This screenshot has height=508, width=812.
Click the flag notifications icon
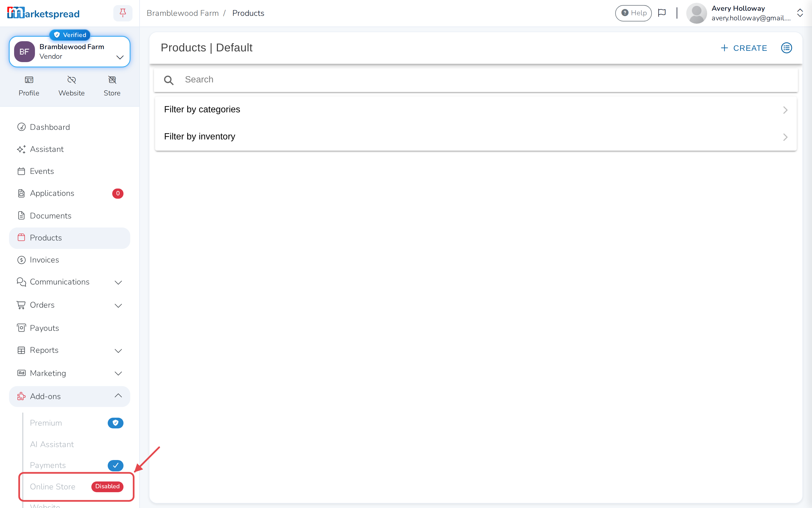662,13
